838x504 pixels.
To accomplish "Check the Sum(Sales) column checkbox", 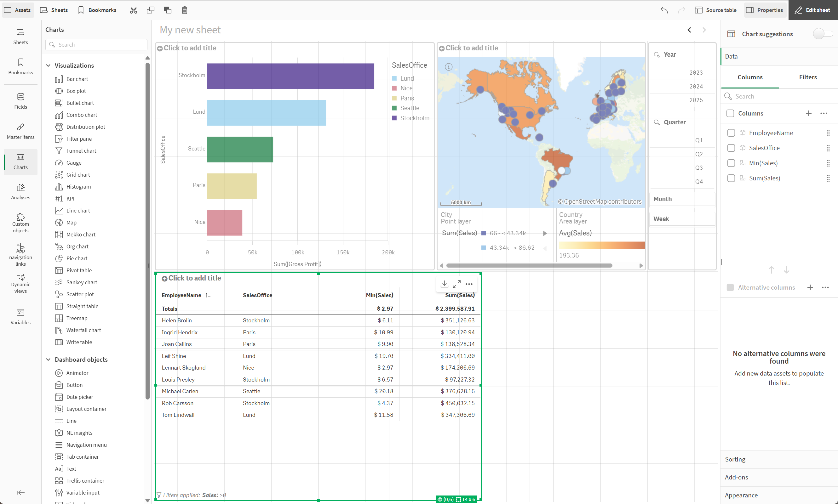I will tap(731, 178).
